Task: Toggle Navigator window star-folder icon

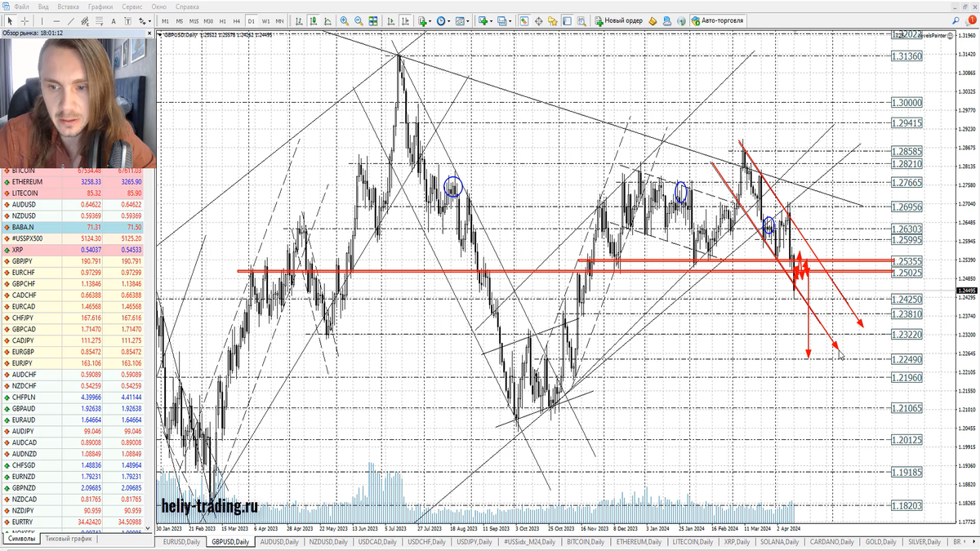Action: pos(552,20)
